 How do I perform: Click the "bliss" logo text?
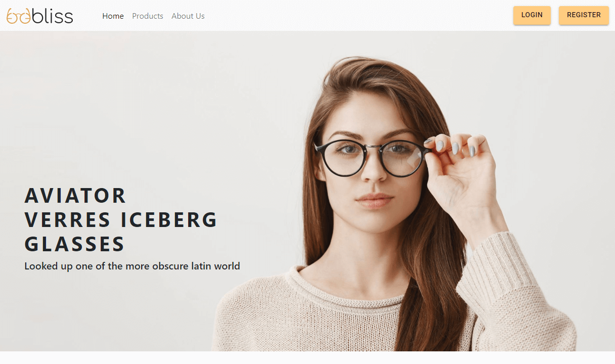coord(53,16)
